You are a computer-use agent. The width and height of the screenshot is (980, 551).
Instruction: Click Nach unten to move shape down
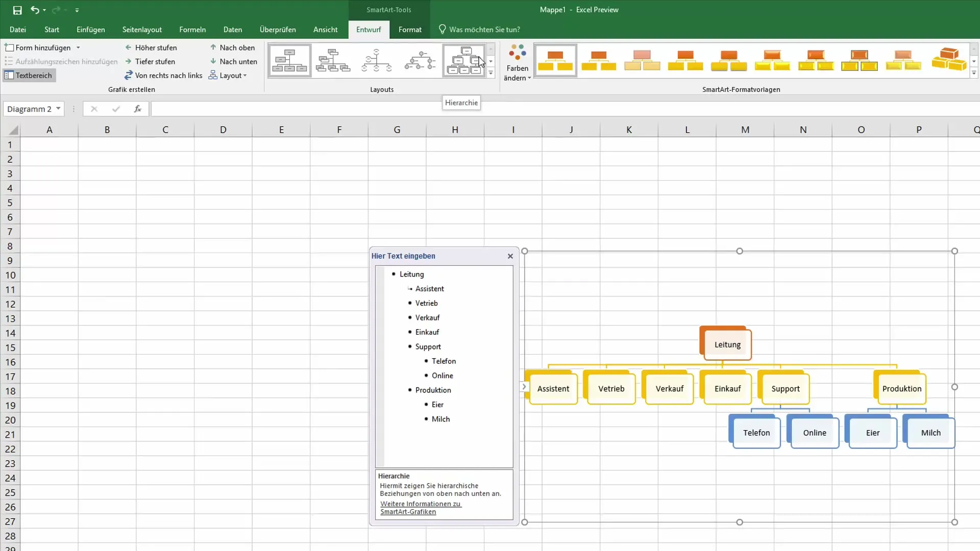point(233,61)
